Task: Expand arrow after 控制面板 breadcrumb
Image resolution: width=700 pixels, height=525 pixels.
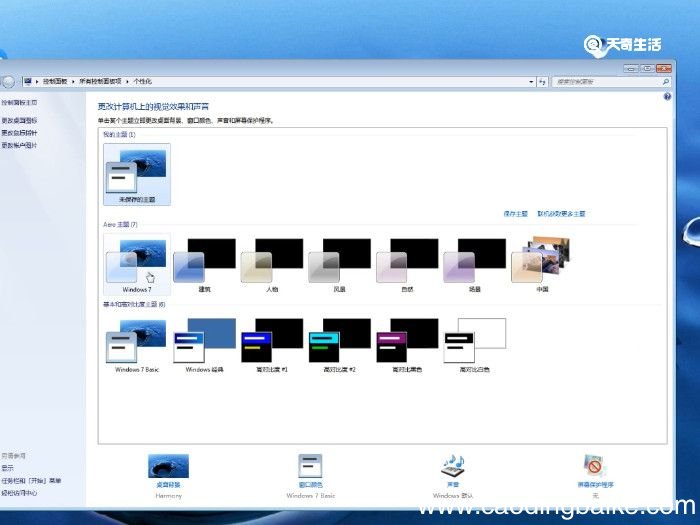Action: coord(73,82)
